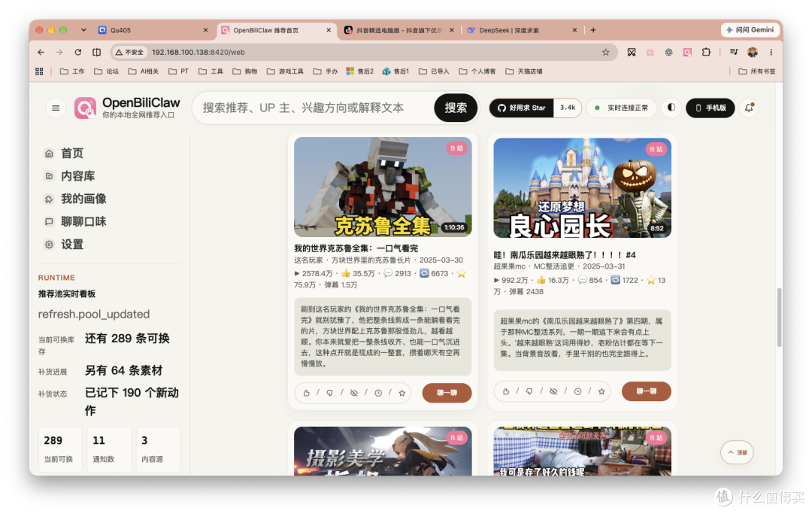Click the 3.4k star count badge
This screenshot has width=812, height=514.
pyautogui.click(x=567, y=108)
